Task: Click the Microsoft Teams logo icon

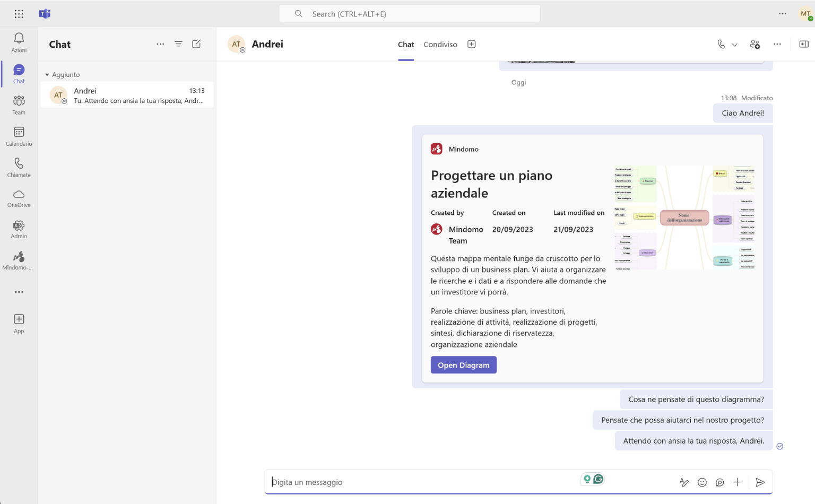Action: [x=45, y=14]
